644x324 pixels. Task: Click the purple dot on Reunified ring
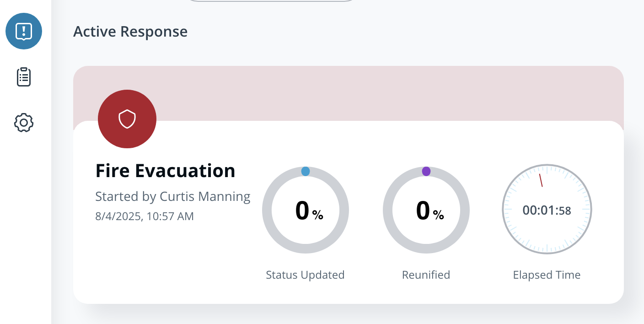click(x=426, y=171)
